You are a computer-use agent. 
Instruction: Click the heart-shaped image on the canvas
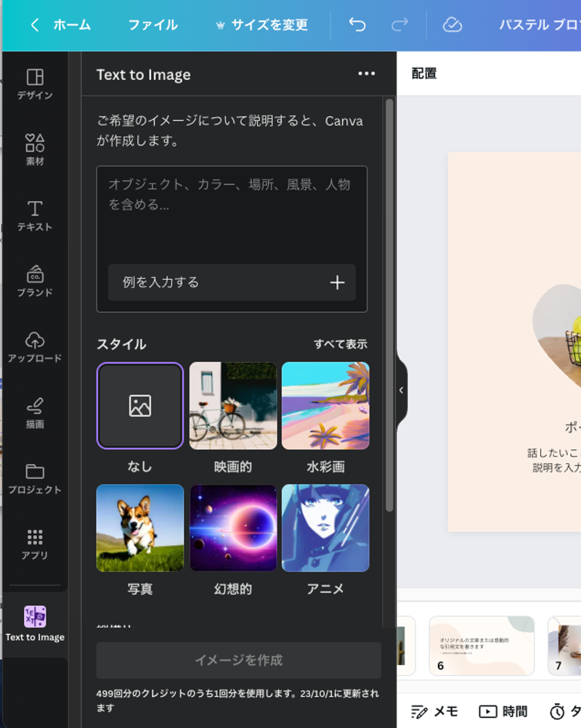(x=557, y=337)
